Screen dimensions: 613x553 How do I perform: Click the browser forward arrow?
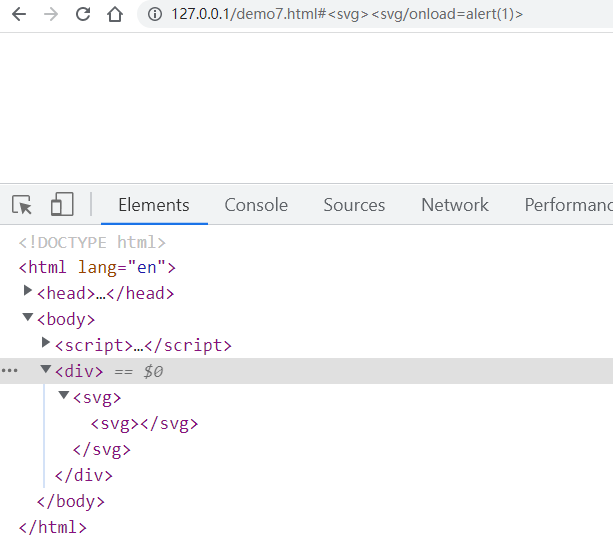click(51, 15)
